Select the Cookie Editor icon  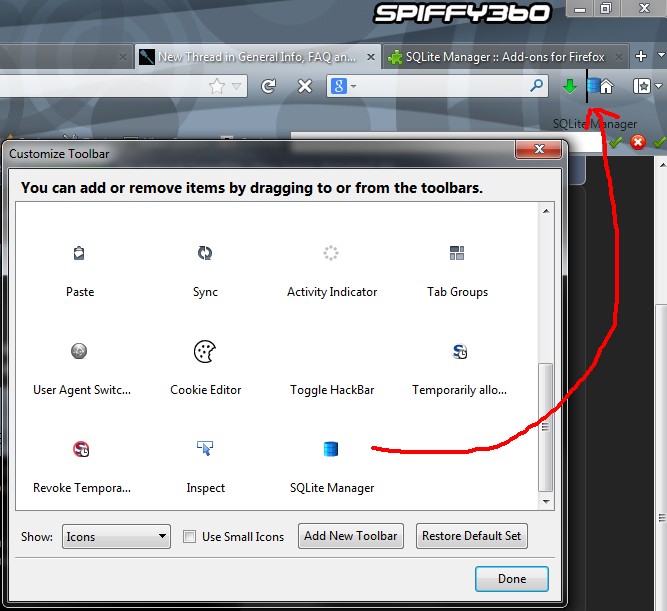(x=205, y=352)
